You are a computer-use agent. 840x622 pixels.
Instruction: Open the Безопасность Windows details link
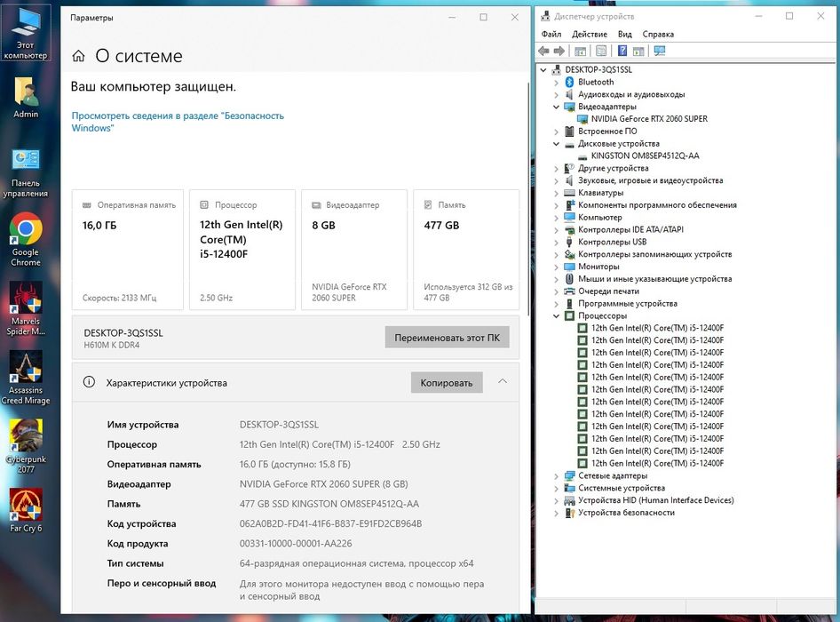(178, 122)
